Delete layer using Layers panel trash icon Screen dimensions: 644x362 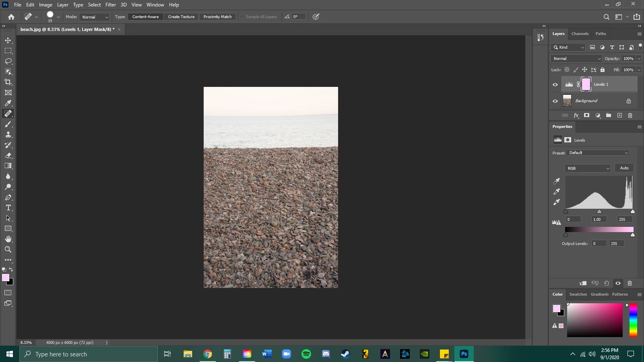pos(630,115)
